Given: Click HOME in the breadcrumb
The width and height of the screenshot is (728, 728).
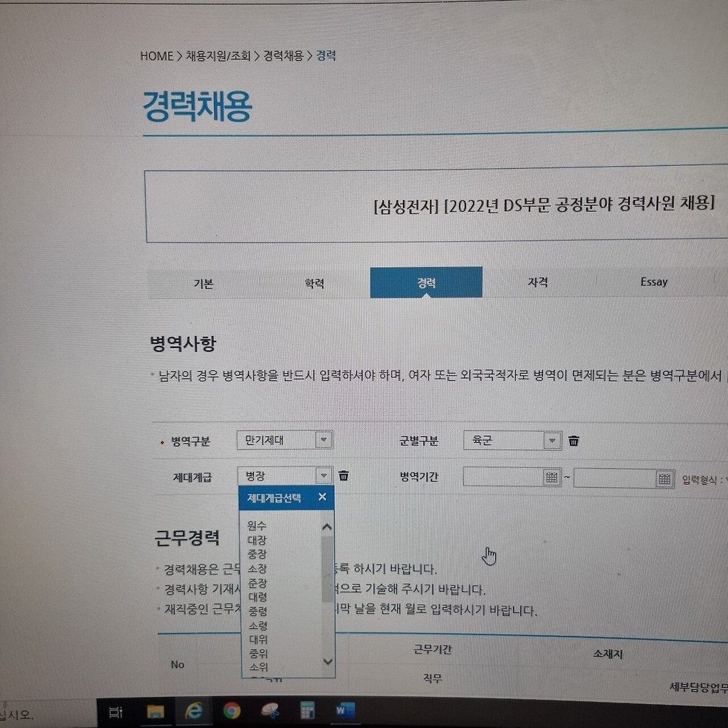Looking at the screenshot, I should 157,56.
